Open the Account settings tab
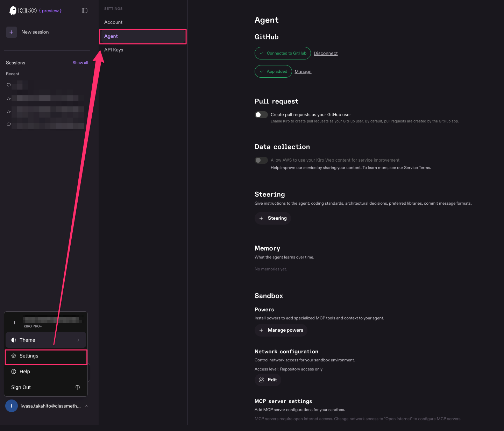This screenshot has width=504, height=431. coord(143,22)
